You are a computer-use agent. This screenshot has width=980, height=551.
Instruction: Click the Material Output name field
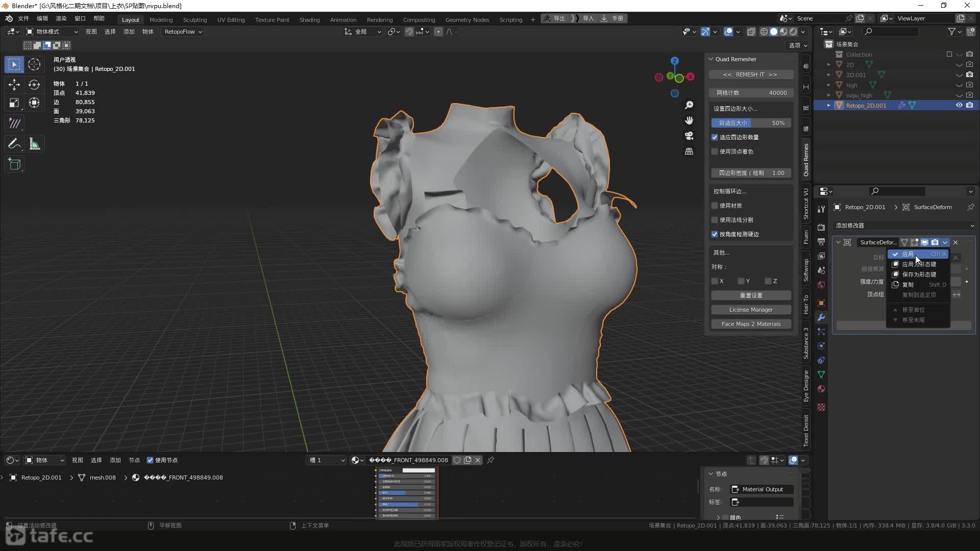tap(762, 489)
